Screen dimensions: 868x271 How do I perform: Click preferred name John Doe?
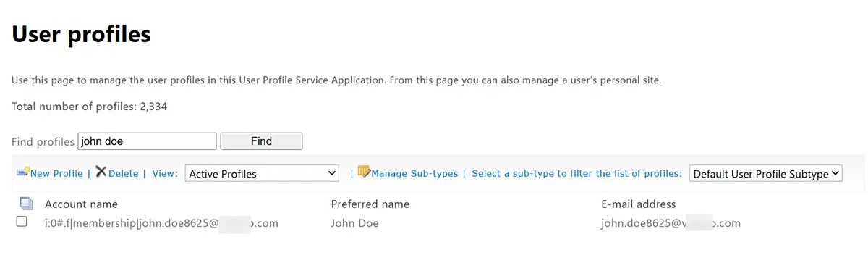point(354,223)
